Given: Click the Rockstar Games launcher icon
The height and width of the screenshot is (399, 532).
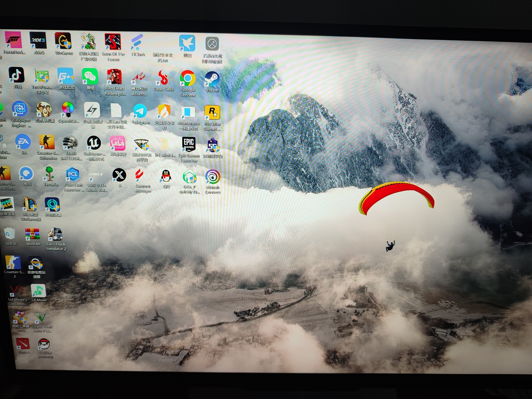Looking at the screenshot, I should coord(212,113).
